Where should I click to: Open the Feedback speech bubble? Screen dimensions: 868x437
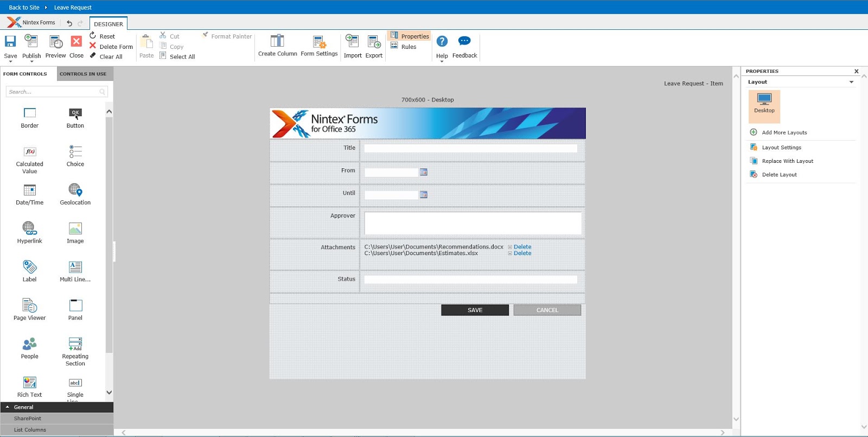tap(464, 41)
